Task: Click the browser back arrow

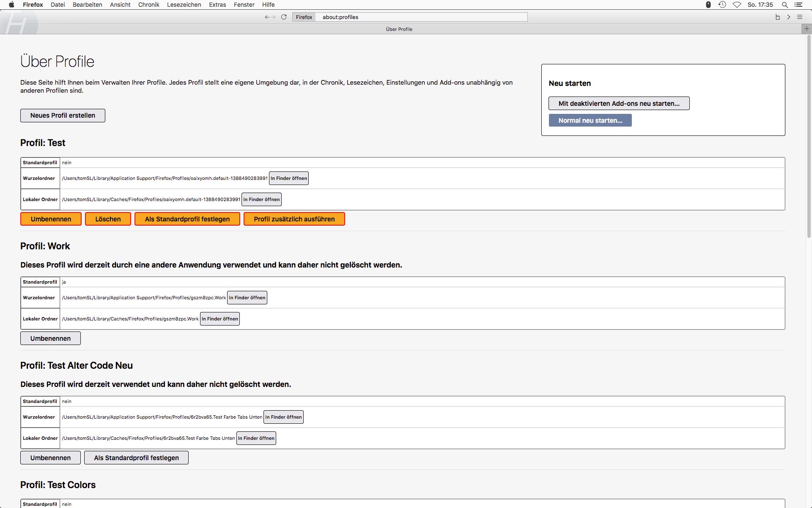Action: click(267, 17)
